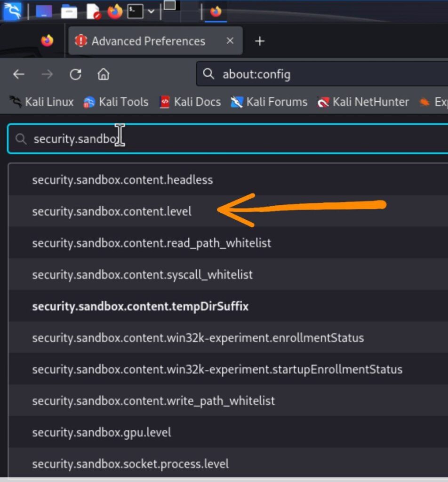Close the Advanced Preferences tab
This screenshot has height=482, width=448.
[230, 41]
